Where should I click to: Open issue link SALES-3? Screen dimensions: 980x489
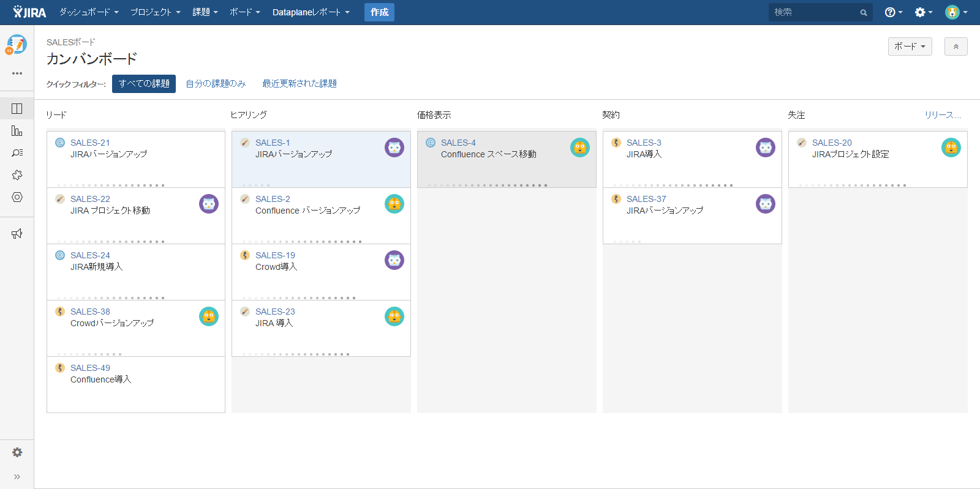coord(644,143)
